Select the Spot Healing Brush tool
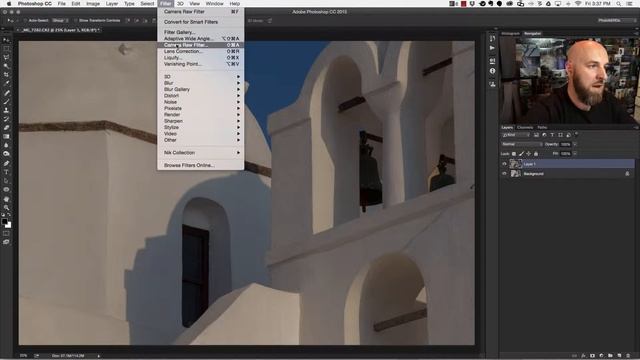Image resolution: width=640 pixels, height=360 pixels. tap(6, 93)
